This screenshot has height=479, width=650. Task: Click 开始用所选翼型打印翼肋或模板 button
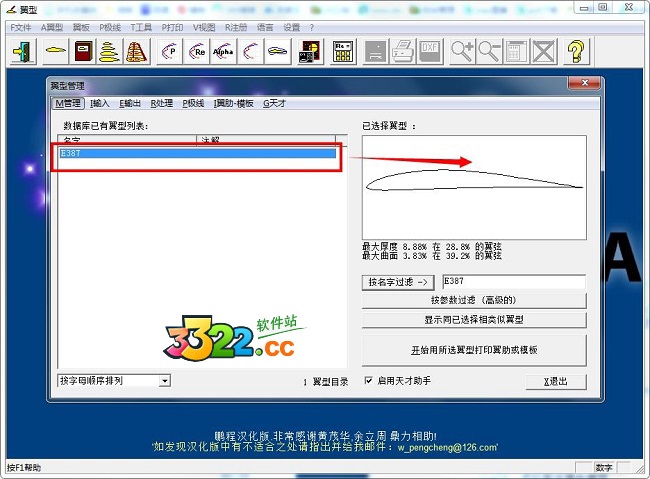point(474,350)
